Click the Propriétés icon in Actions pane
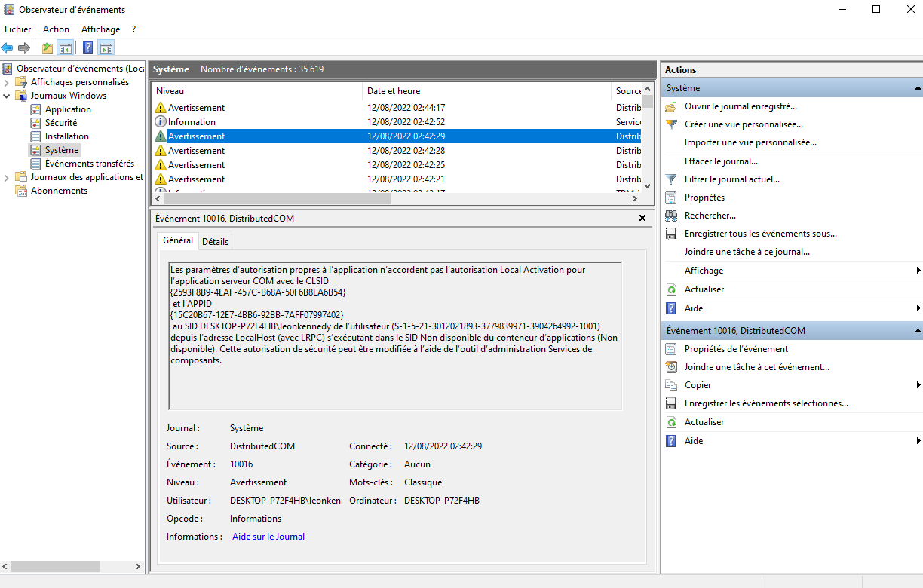The height and width of the screenshot is (588, 923). pyautogui.click(x=671, y=198)
